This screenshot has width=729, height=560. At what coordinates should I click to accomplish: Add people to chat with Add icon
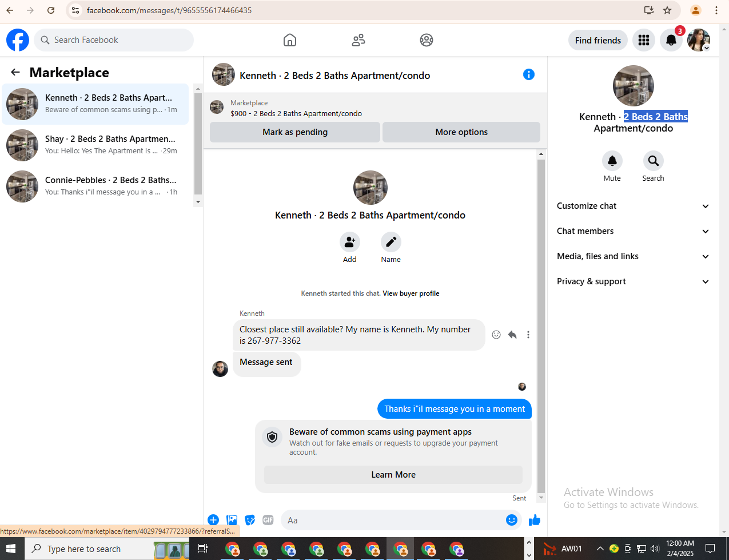tap(350, 242)
